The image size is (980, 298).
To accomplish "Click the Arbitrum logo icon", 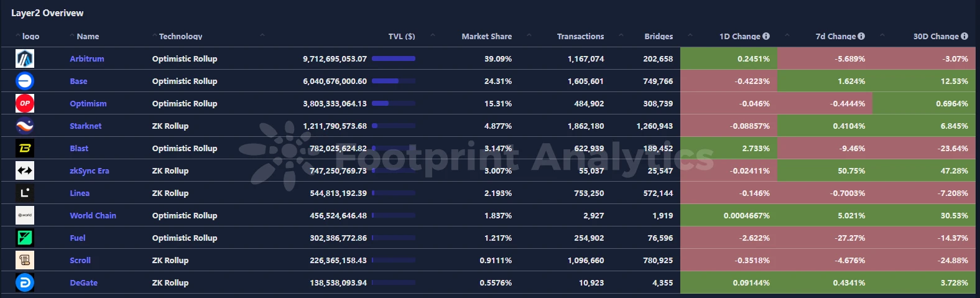I will pos(25,58).
